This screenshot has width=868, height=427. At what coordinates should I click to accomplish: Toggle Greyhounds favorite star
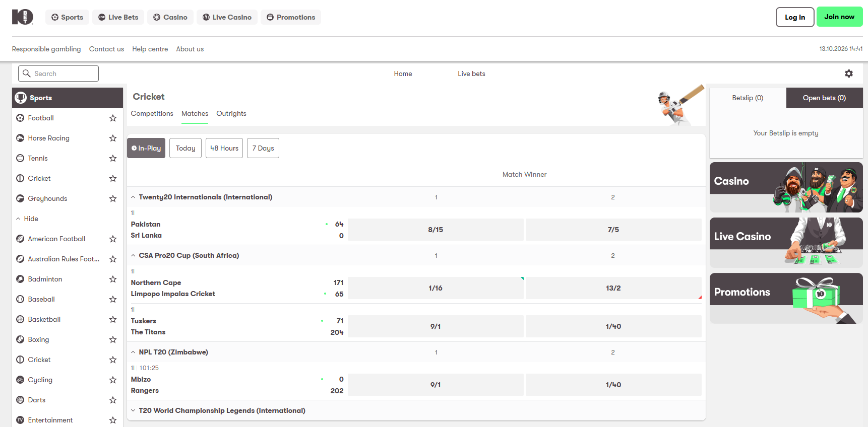(x=113, y=198)
